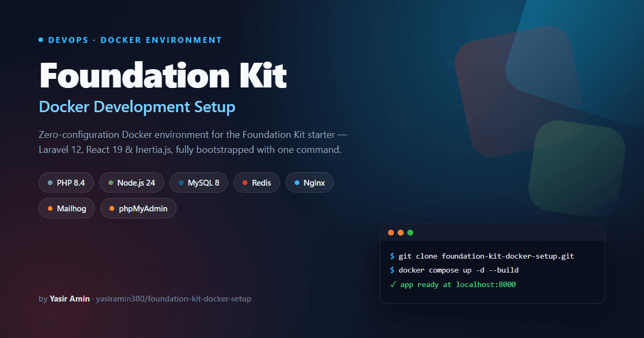Click the docker compose up command line
Viewport: 644px width, 338px height.
(x=454, y=270)
